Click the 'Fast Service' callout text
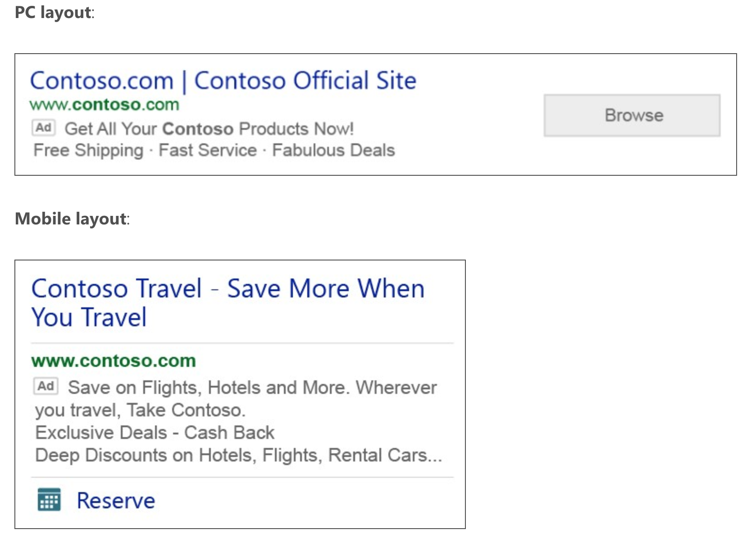Screen dimensions: 756x548 tap(208, 150)
